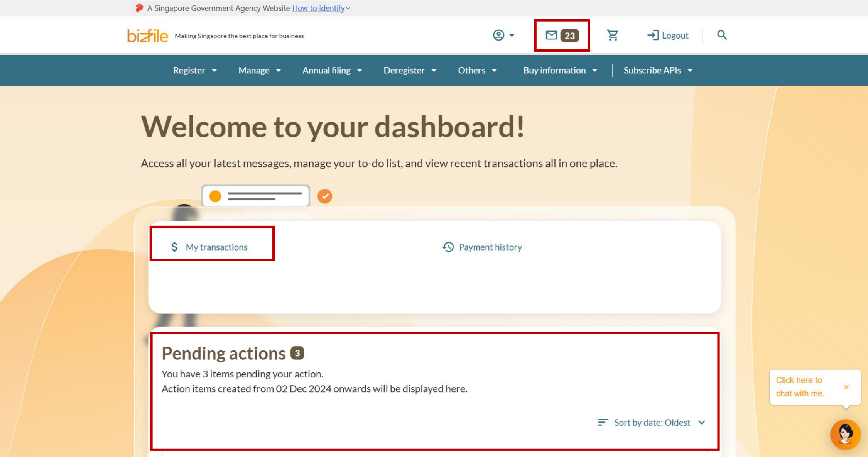Viewport: 868px width, 457px height.
Task: Expand the Others menu
Action: coord(478,70)
